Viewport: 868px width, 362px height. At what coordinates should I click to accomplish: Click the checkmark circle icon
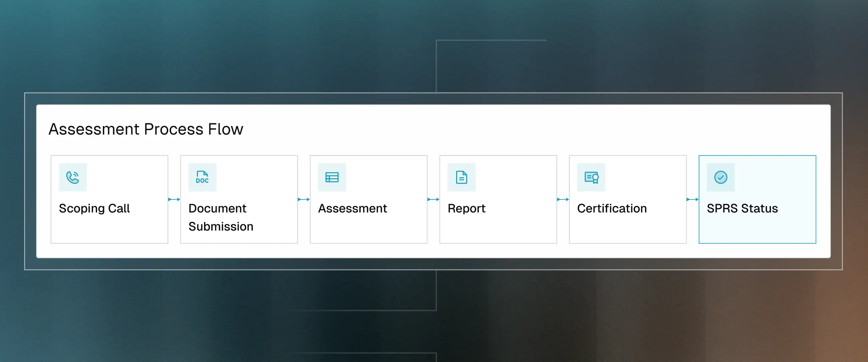(x=720, y=177)
